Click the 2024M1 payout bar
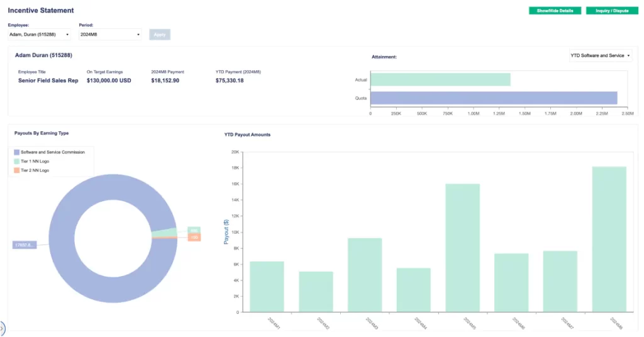The image size is (644, 337). click(x=267, y=286)
